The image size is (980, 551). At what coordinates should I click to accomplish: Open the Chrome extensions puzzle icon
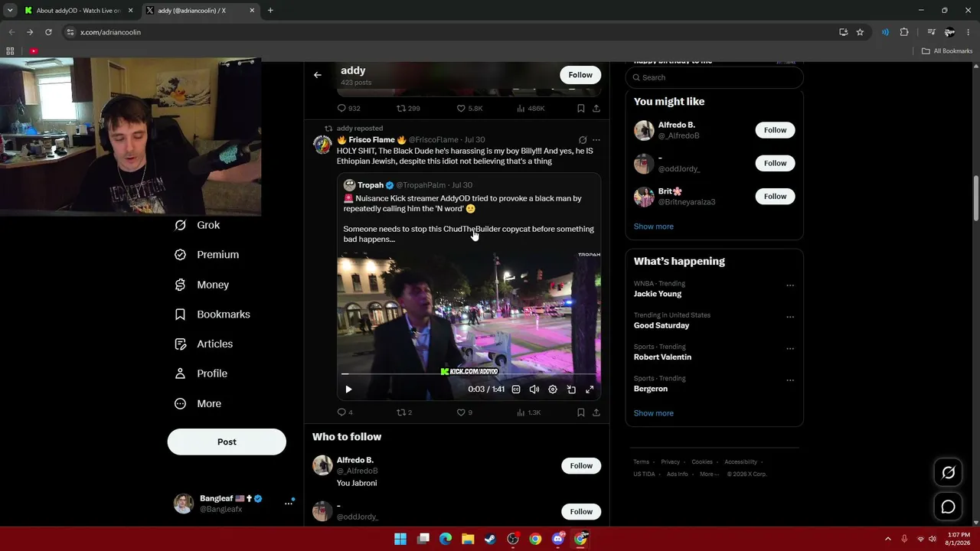pyautogui.click(x=904, y=32)
